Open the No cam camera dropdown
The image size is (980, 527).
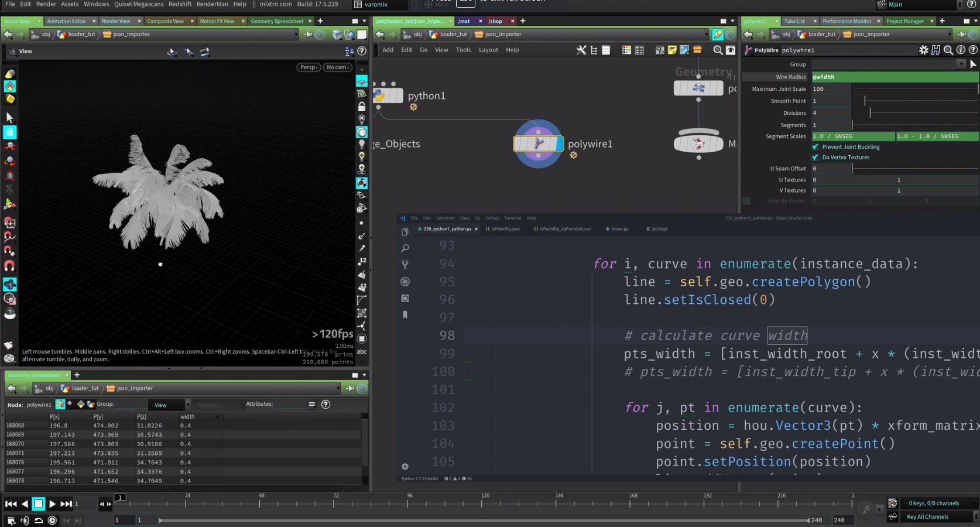click(x=338, y=67)
